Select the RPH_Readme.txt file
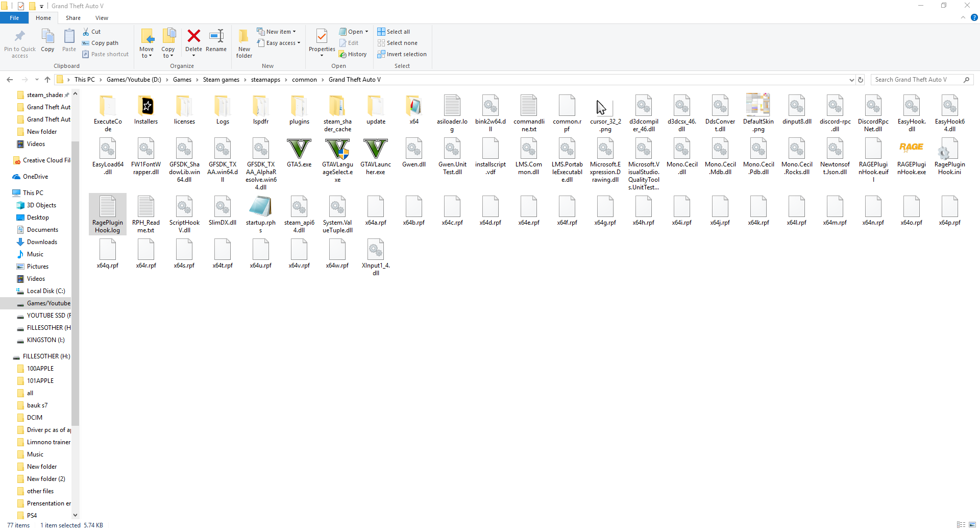The width and height of the screenshot is (980, 531). [x=146, y=214]
